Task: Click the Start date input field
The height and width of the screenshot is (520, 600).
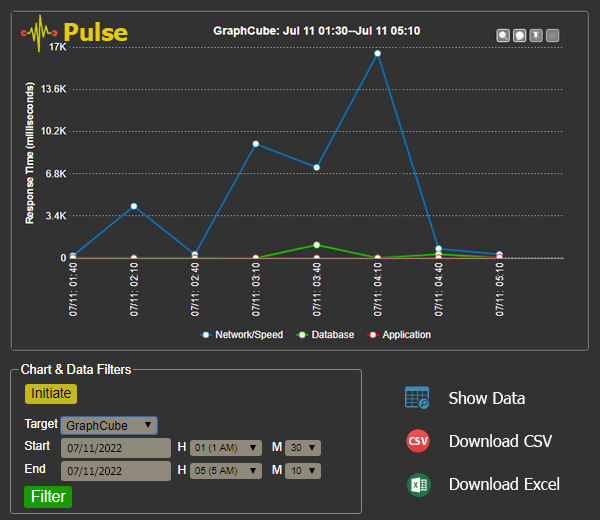Action: click(115, 447)
